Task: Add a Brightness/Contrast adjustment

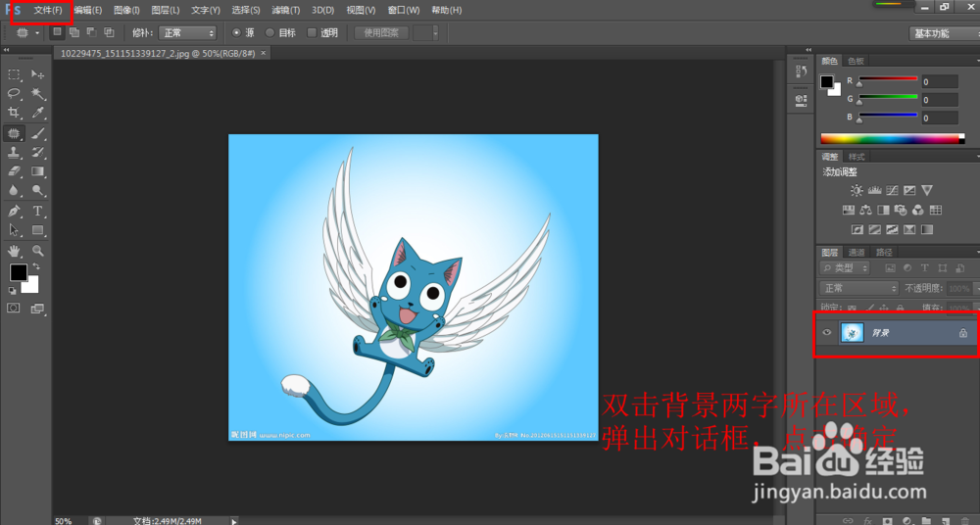Action: point(857,191)
